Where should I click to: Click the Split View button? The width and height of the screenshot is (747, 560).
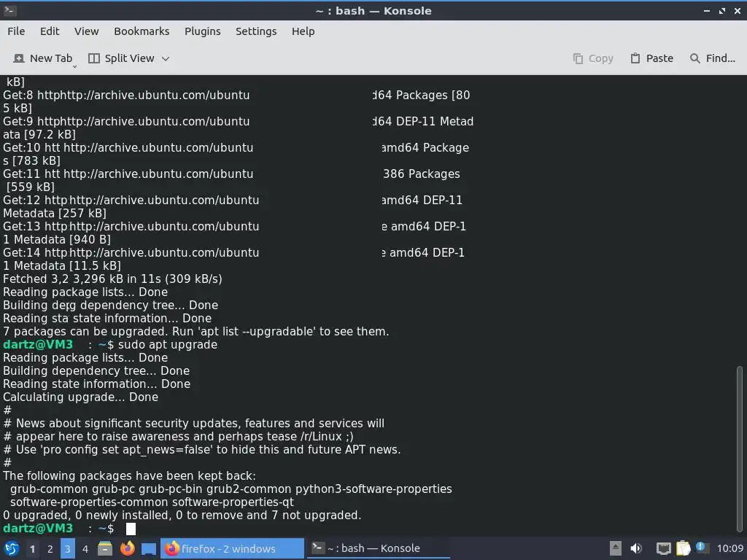click(122, 58)
